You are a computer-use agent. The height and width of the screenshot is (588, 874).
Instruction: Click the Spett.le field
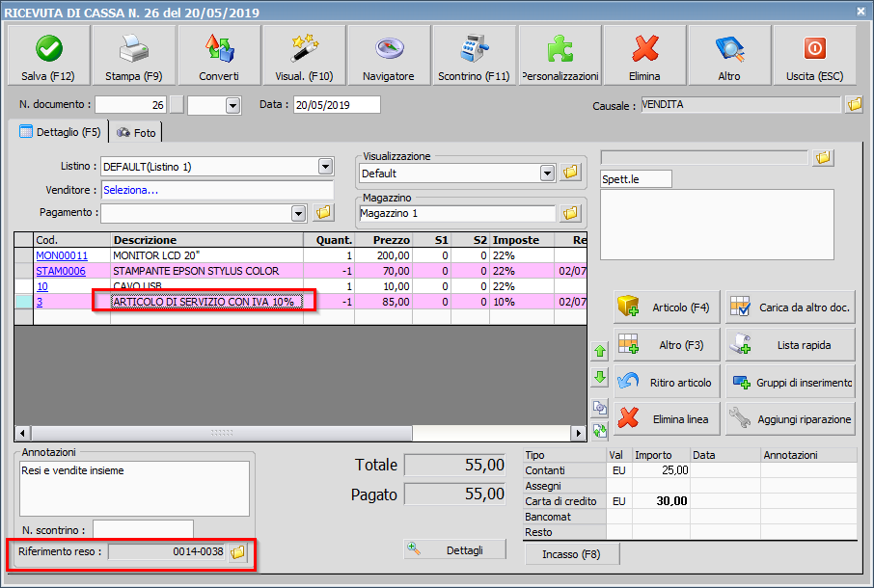coord(636,179)
